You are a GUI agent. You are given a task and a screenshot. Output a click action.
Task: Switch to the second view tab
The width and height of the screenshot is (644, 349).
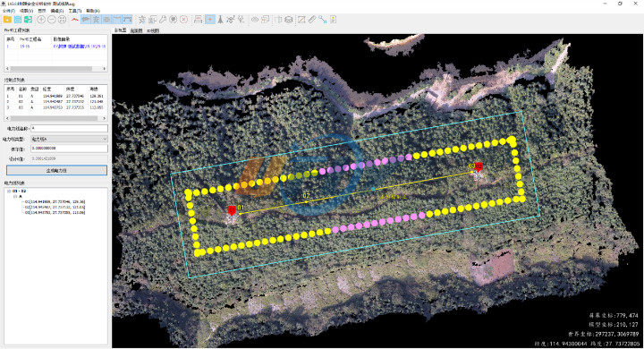point(136,30)
